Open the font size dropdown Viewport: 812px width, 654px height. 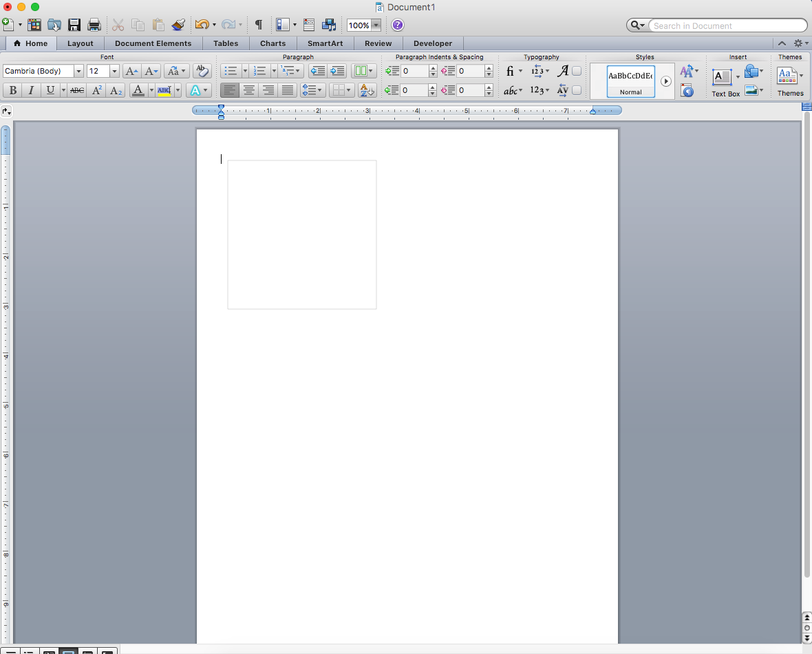pos(114,71)
